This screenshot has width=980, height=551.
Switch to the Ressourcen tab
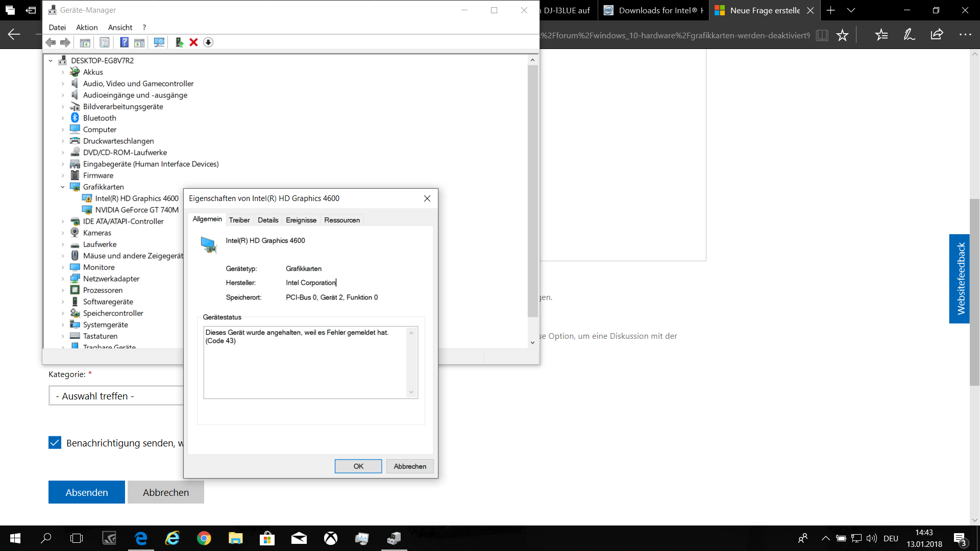[342, 220]
